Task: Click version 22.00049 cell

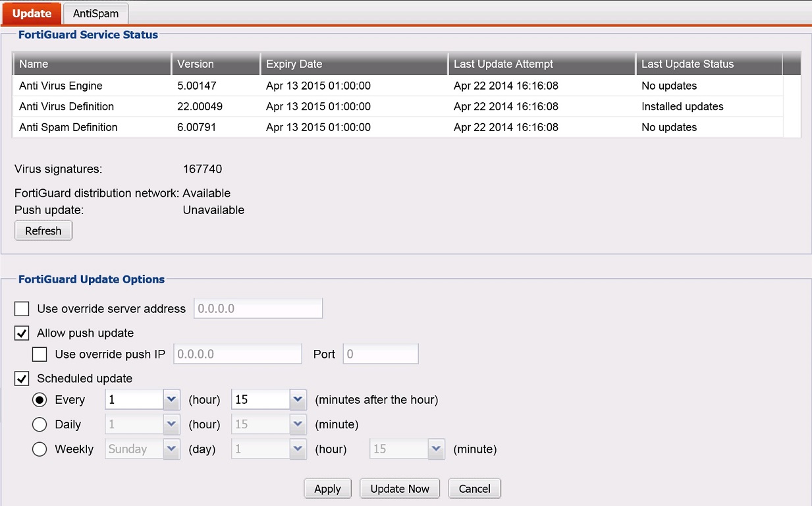Action: pos(200,106)
